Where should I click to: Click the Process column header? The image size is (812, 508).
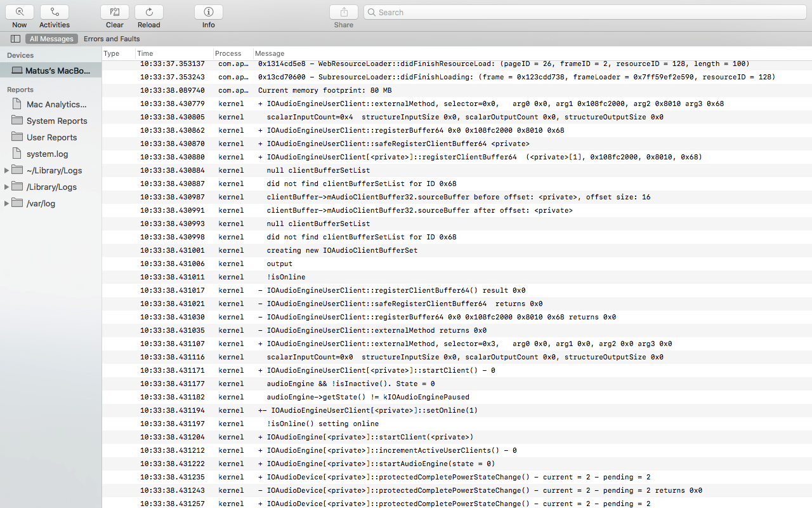[x=233, y=53]
